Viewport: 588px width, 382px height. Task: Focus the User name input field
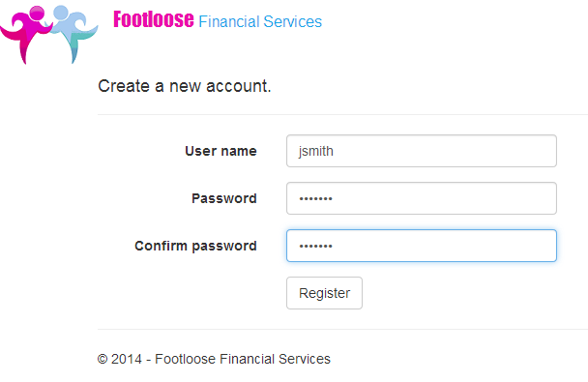421,151
